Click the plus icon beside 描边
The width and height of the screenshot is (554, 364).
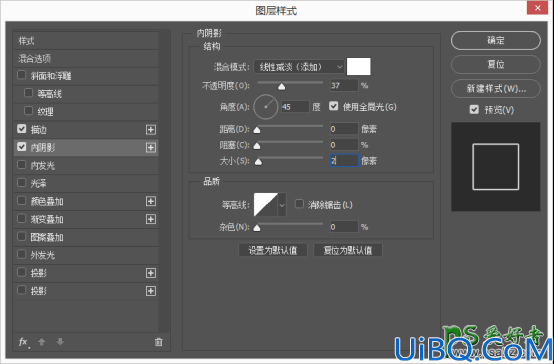[x=151, y=130]
